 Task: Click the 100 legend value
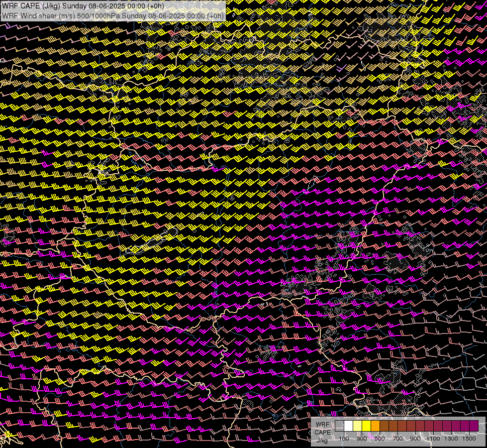pos(344,439)
